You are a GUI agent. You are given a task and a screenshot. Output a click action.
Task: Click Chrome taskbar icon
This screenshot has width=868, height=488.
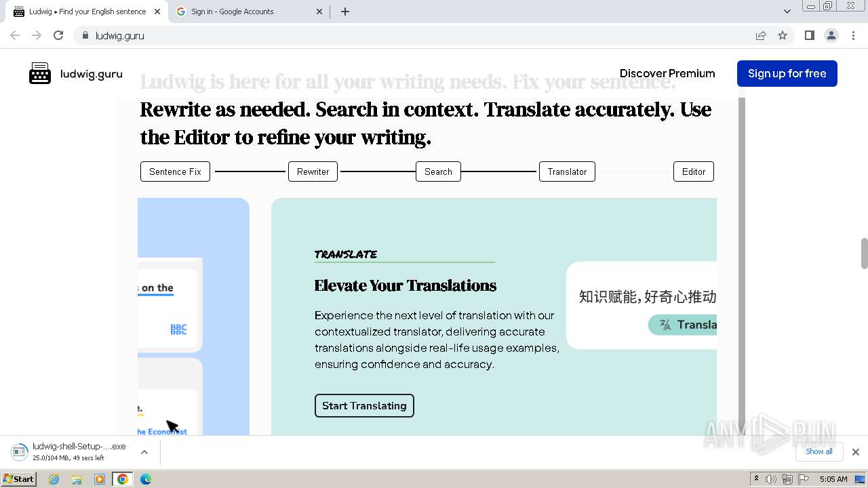pos(123,479)
